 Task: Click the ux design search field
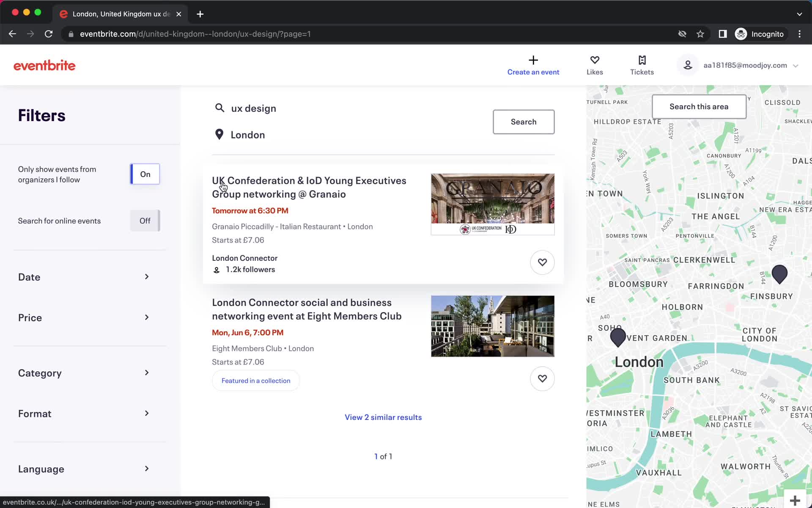(347, 108)
